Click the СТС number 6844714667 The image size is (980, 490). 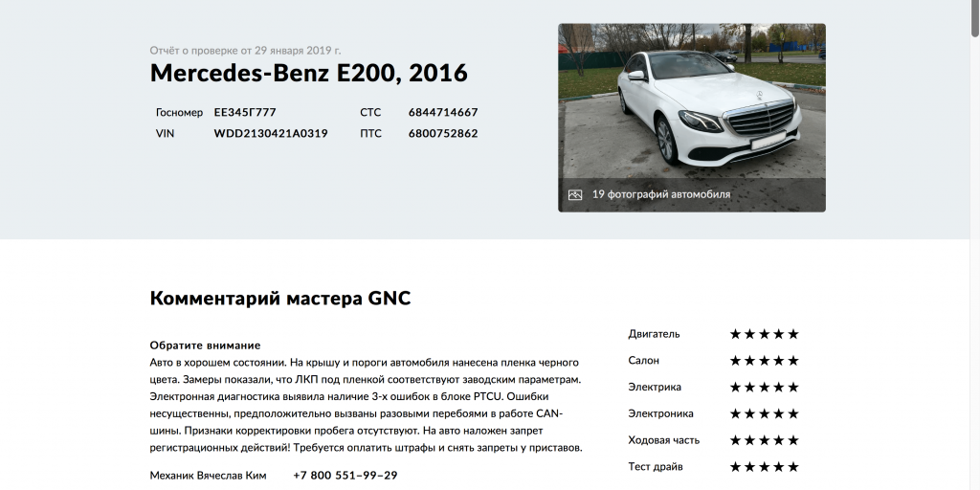(443, 113)
